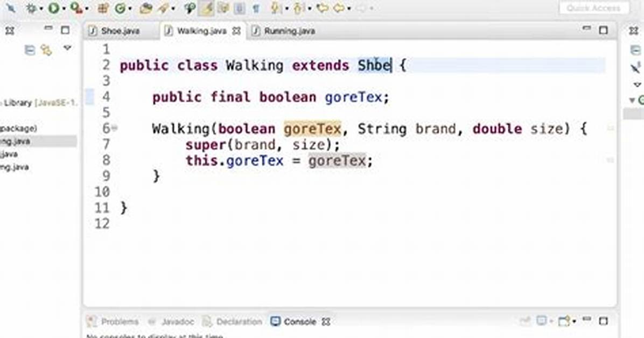The image size is (644, 338).
Task: Select the Library [JavaSE-1. tree row
Action: pyautogui.click(x=39, y=103)
